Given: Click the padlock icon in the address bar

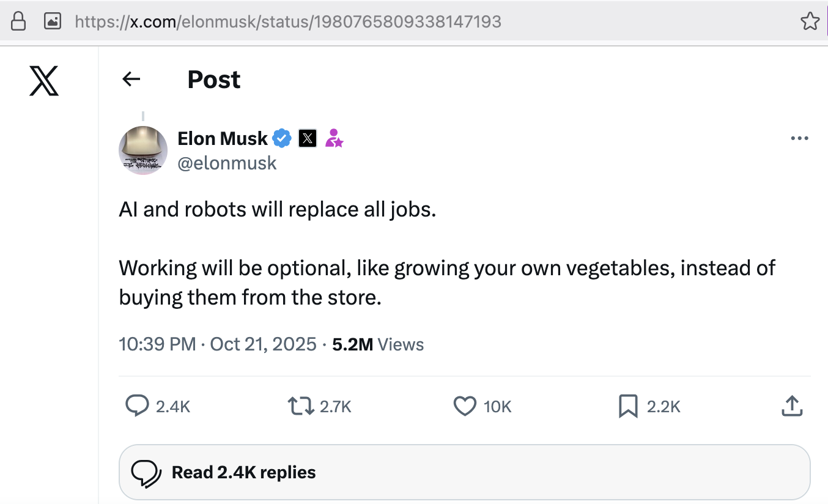Looking at the screenshot, I should pyautogui.click(x=18, y=21).
